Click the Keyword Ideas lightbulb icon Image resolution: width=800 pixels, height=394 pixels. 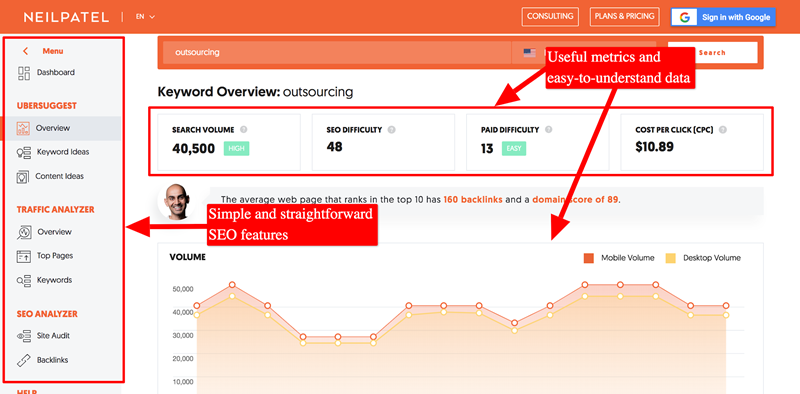point(24,152)
